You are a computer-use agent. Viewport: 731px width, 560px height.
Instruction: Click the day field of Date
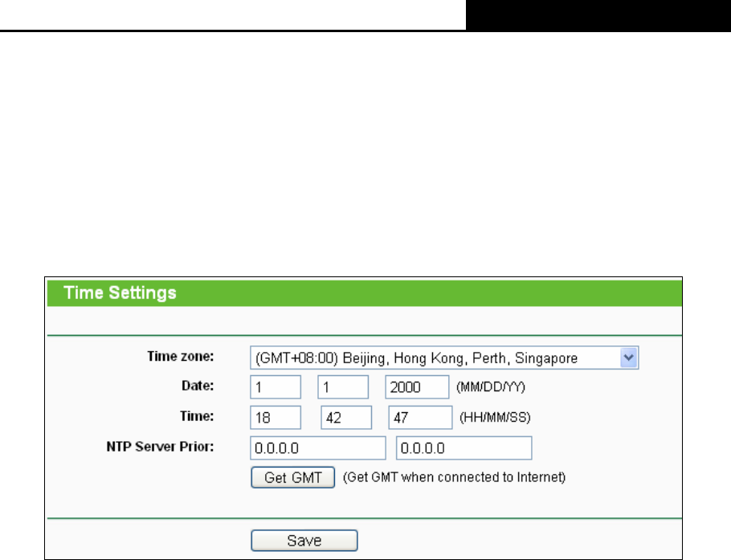[343, 387]
